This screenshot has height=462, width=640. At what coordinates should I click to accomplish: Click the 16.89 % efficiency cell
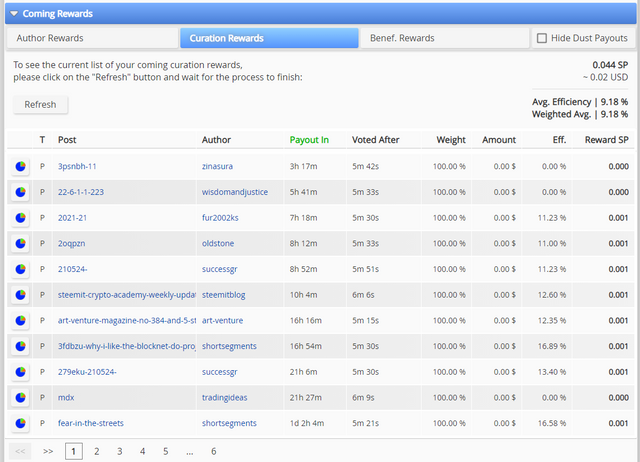[x=552, y=346]
